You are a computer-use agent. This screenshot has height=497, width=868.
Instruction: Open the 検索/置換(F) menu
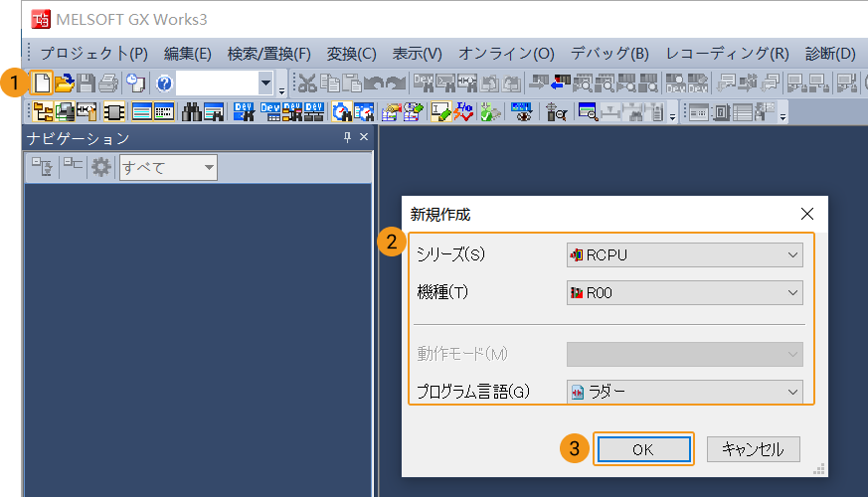[x=269, y=54]
